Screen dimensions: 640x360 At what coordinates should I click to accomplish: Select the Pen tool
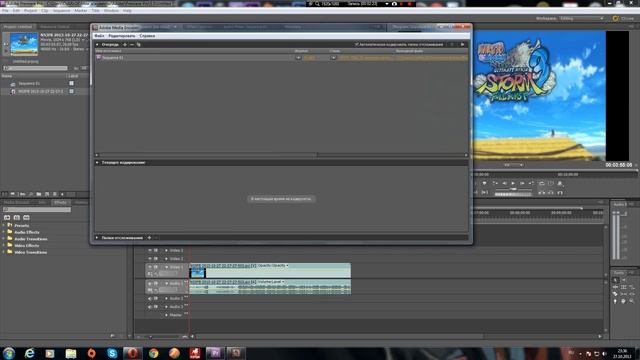(616, 301)
